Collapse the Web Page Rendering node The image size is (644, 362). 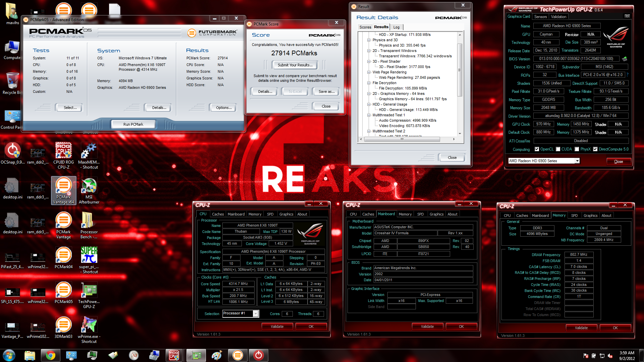click(369, 72)
